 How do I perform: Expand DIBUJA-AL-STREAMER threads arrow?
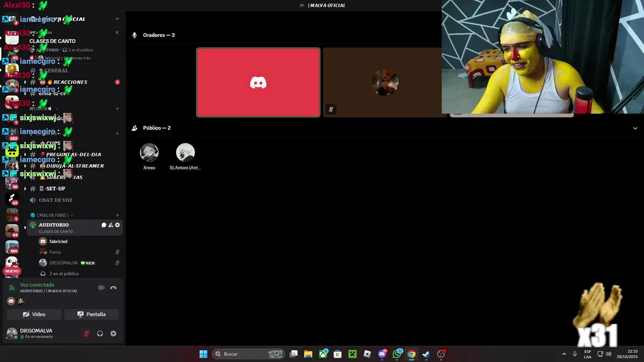pos(25,166)
